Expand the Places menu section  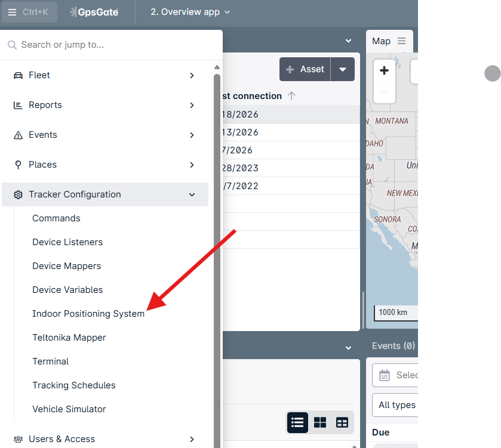[x=105, y=165]
